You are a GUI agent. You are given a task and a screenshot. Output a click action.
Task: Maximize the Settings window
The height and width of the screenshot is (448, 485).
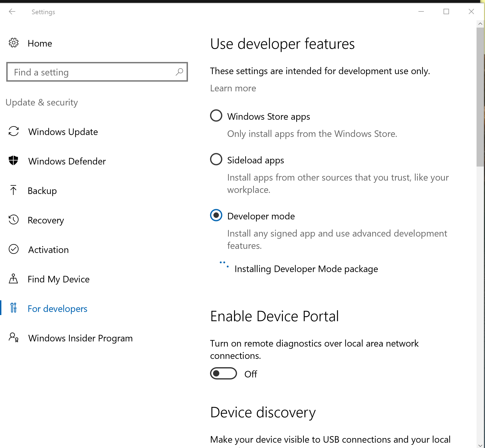[446, 11]
